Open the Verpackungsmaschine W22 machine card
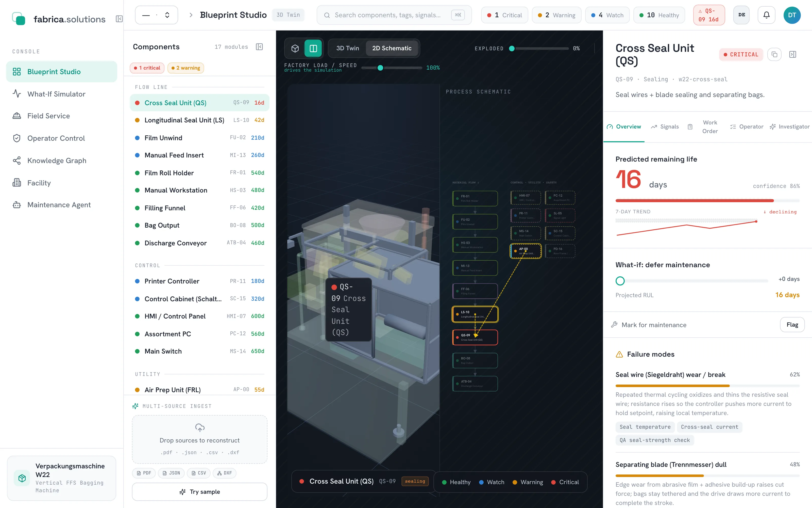This screenshot has height=508, width=812. click(x=61, y=478)
